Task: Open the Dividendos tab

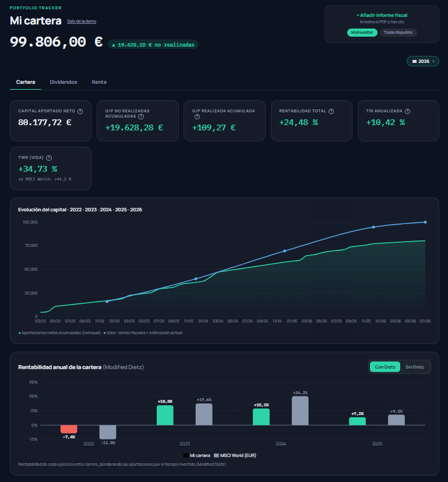Action: (64, 82)
